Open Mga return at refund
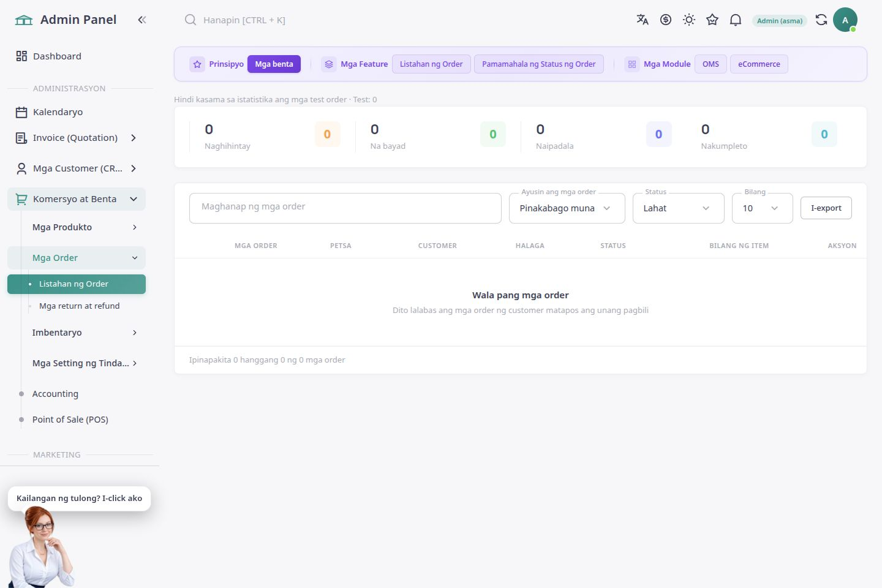 pos(80,306)
